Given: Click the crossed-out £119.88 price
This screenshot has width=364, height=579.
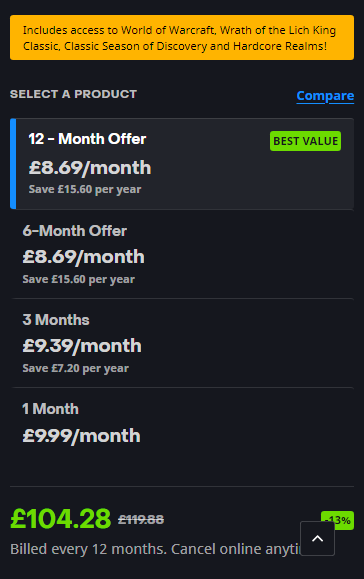Looking at the screenshot, I should click(x=141, y=520).
